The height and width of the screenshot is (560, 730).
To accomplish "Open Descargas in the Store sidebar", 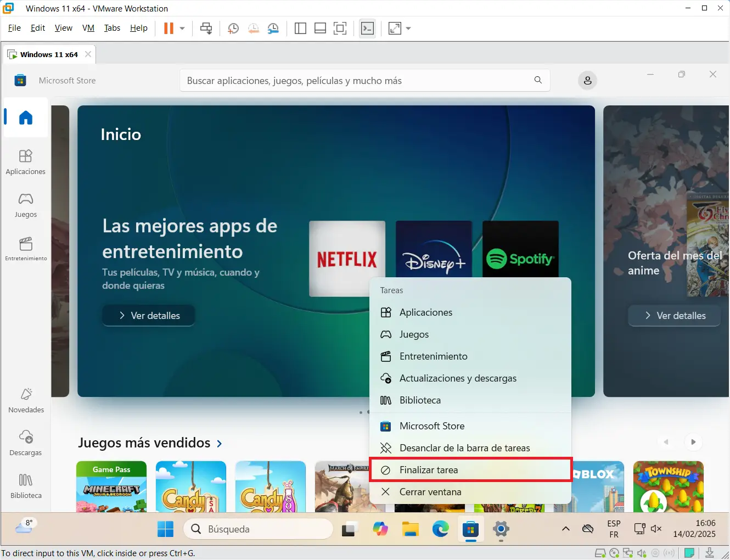I will (26, 444).
